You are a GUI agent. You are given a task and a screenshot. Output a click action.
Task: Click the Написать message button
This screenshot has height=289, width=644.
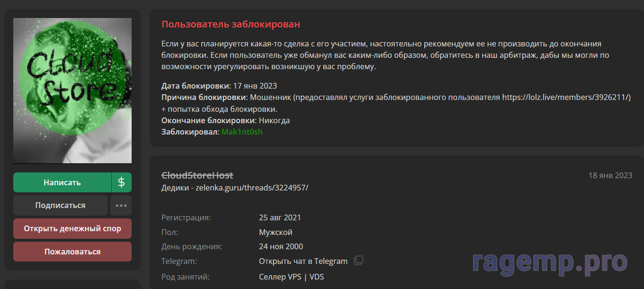62,182
